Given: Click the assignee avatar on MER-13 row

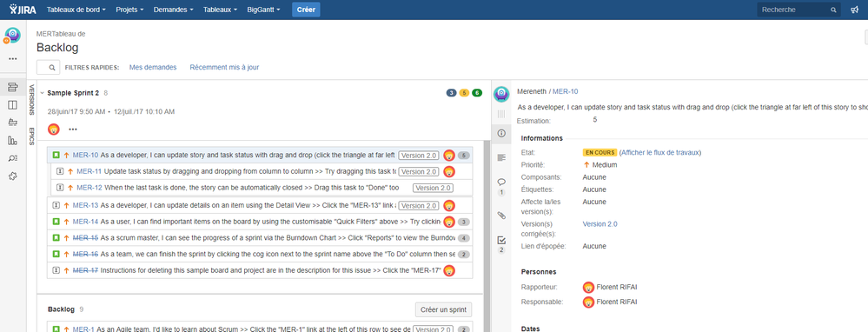Looking at the screenshot, I should (x=449, y=205).
